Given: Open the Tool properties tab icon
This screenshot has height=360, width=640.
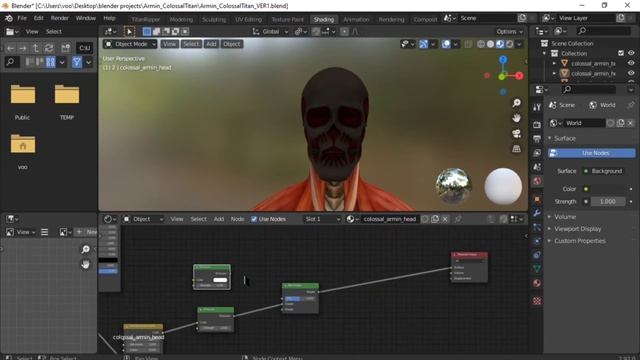Looking at the screenshot, I should click(x=537, y=107).
